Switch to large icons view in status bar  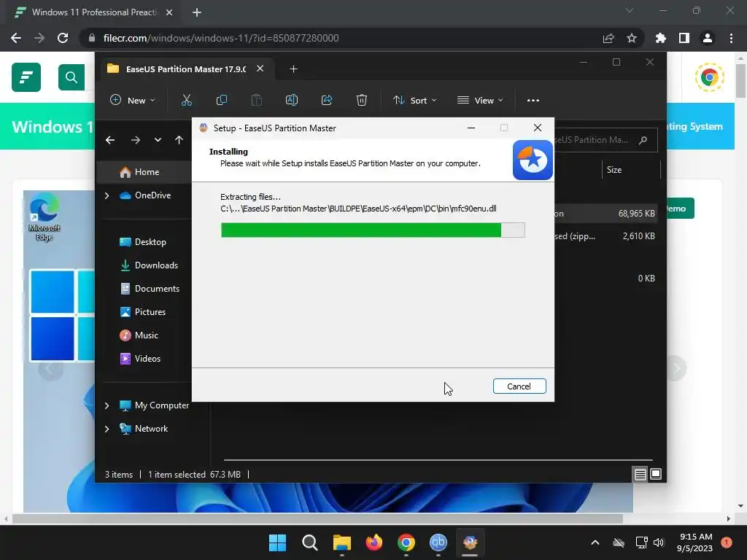[x=656, y=474]
